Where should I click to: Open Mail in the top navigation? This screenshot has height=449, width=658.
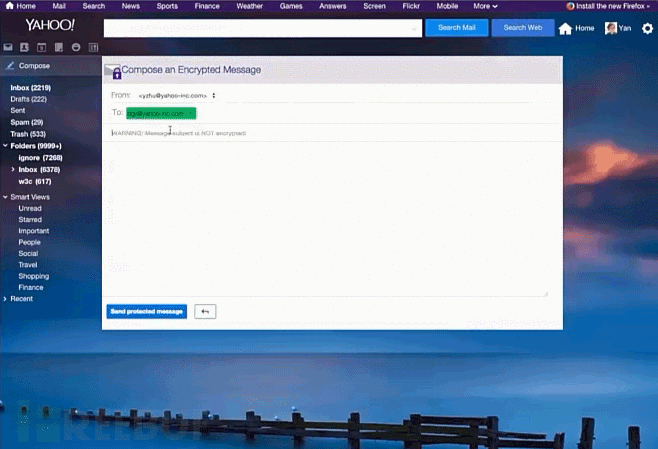59,6
